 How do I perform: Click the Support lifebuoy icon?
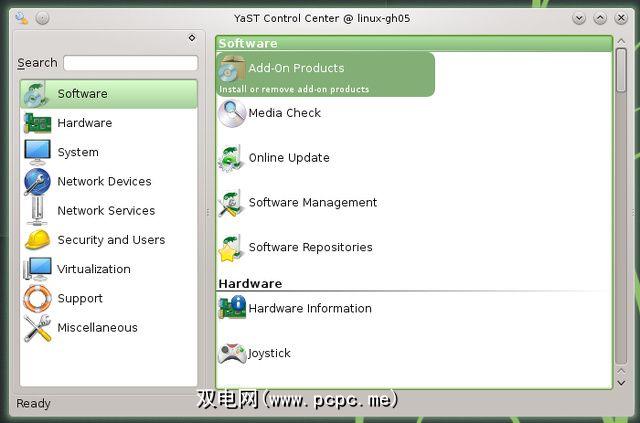(37, 298)
